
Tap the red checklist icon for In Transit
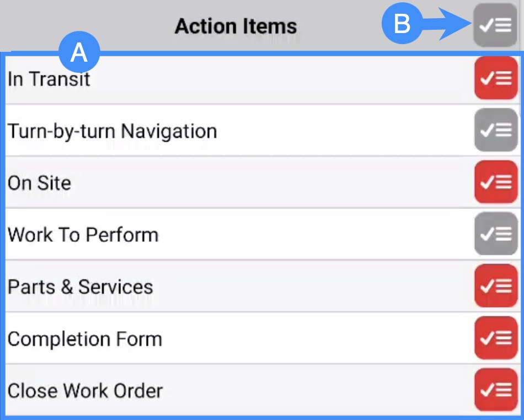coord(495,79)
